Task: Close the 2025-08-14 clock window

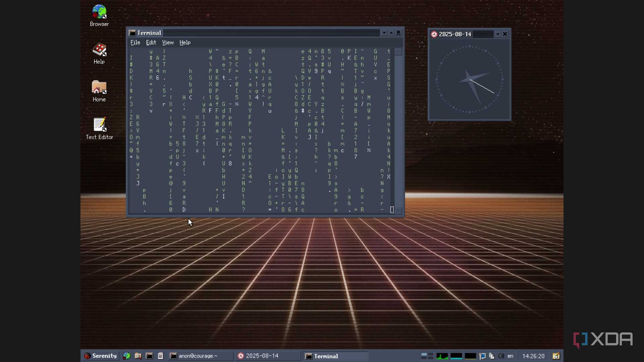Action: point(505,34)
